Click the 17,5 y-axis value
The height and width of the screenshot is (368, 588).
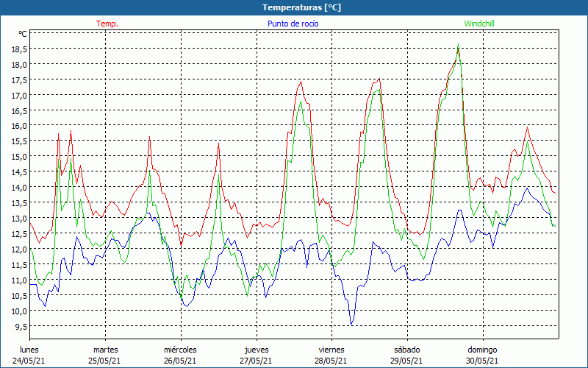coord(21,80)
